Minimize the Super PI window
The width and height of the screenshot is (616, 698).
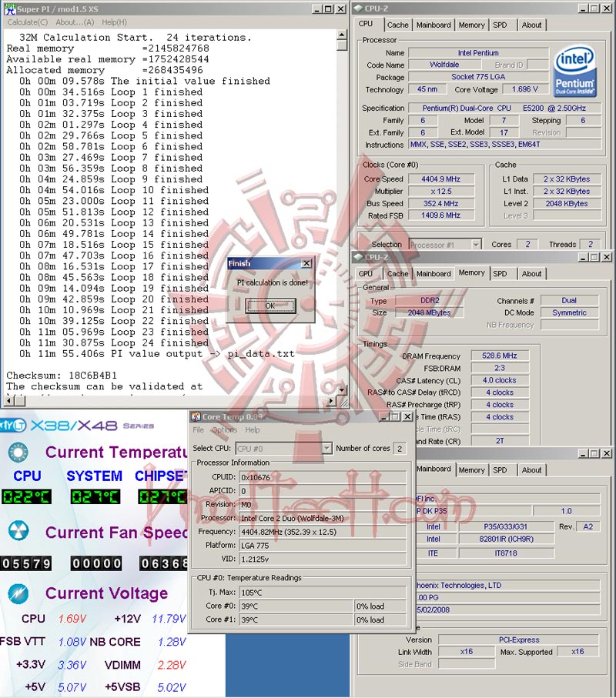[x=316, y=9]
